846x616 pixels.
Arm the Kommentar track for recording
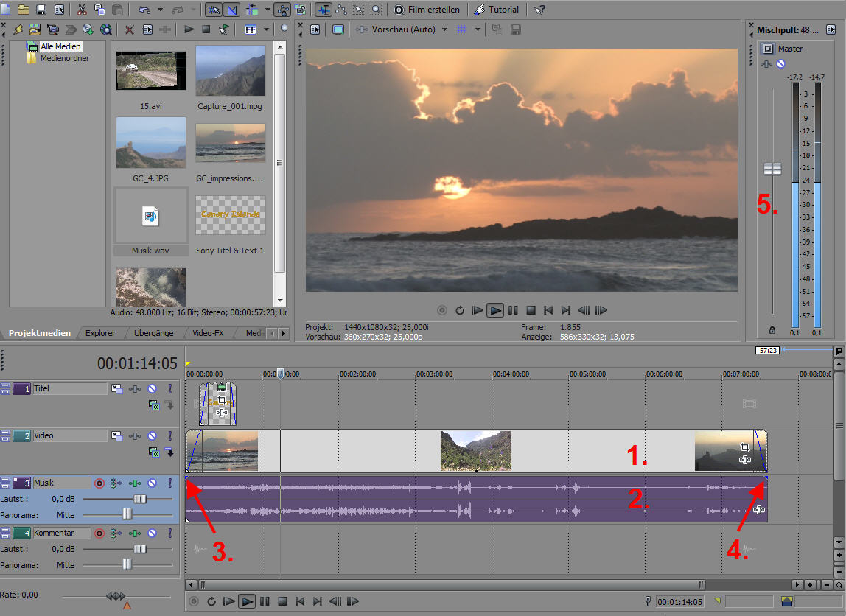(x=99, y=532)
